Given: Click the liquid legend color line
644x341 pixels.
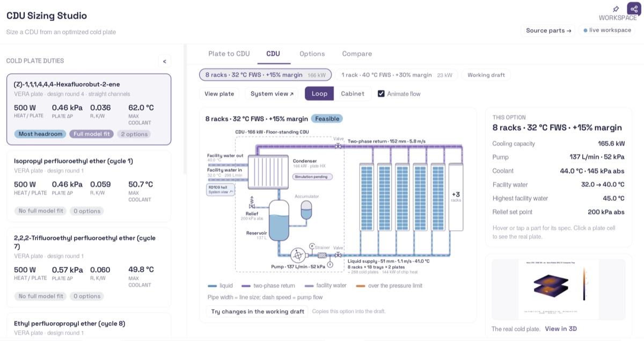Looking at the screenshot, I should [212, 286].
